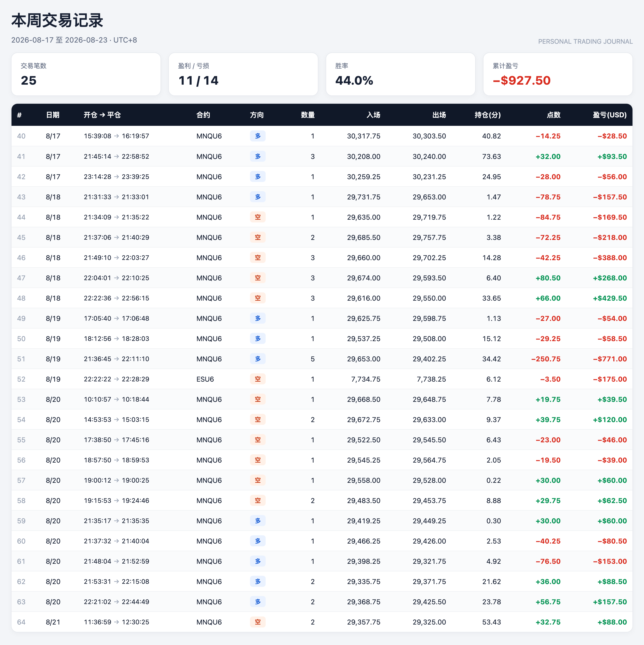Click the 数量 column header
The image size is (644, 645).
(308, 115)
